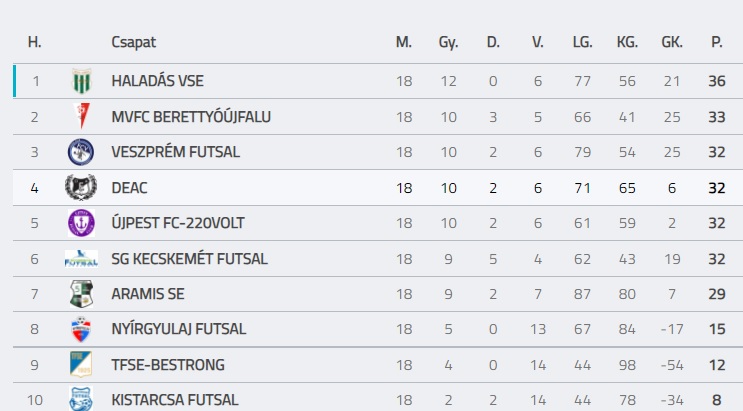The height and width of the screenshot is (411, 743).
Task: Click the Haladás VSE team logo
Action: point(81,81)
